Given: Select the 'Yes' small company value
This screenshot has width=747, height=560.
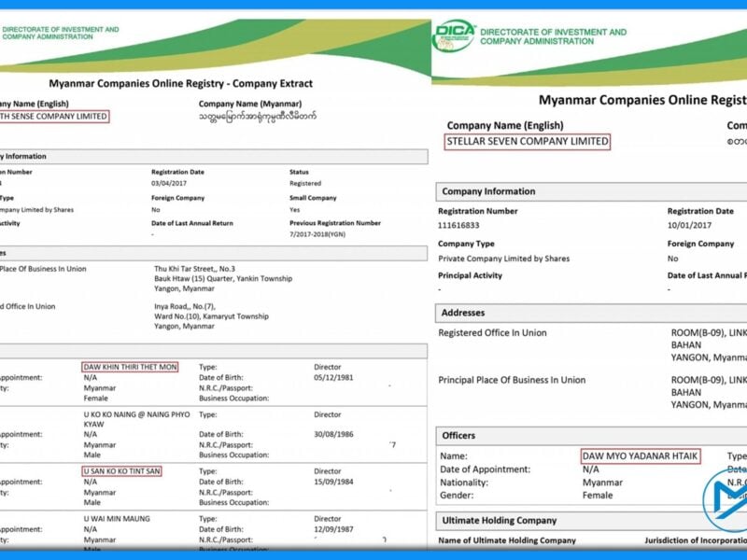Looking at the screenshot, I should (295, 209).
